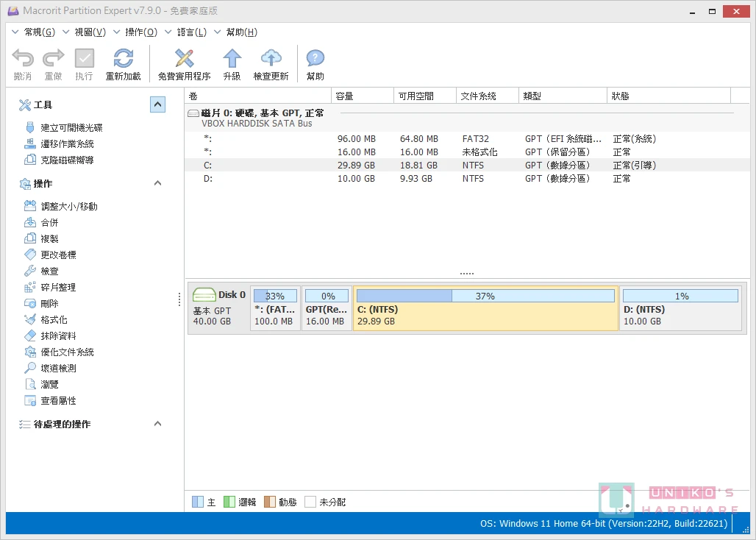Viewport: 756px width, 540px height.
Task: Click the 正常(引導) status cell
Action: (x=634, y=165)
